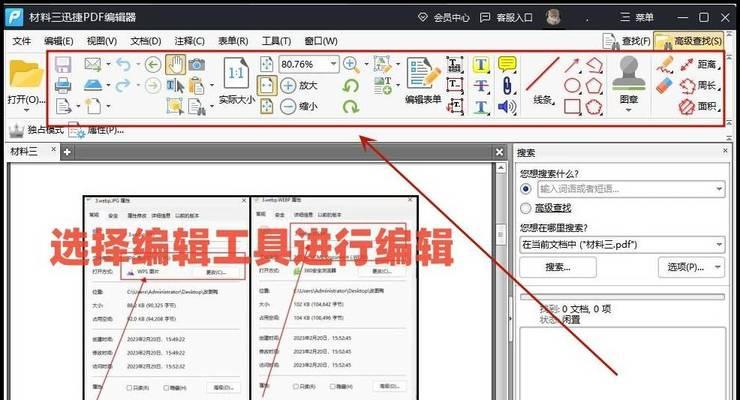Click the paperclip attachment tool
This screenshot has height=400, width=740.
click(507, 85)
